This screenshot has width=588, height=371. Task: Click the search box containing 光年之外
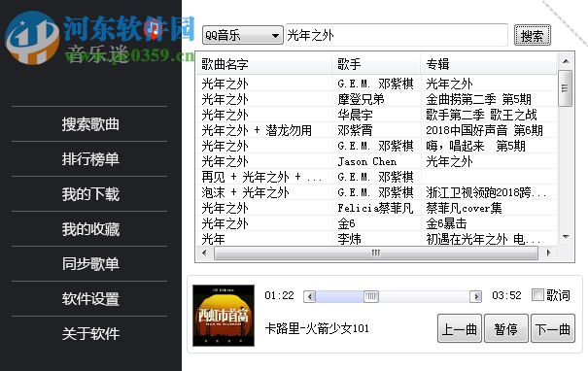point(397,35)
